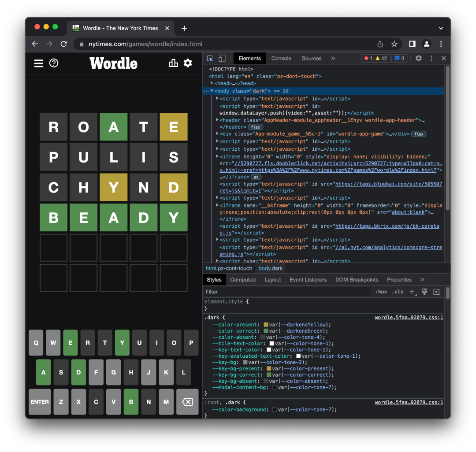
Task: Open the Wordle statistics bar chart
Action: tap(173, 63)
